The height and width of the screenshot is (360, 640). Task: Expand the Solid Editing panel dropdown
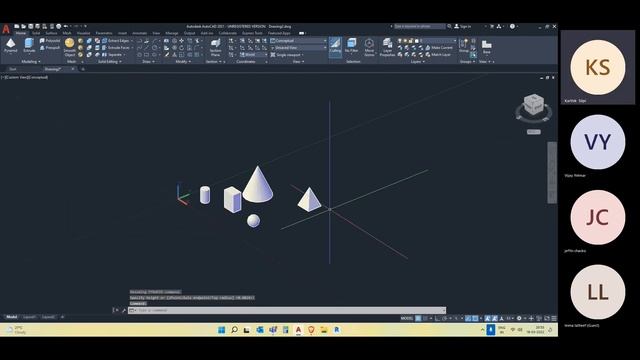tap(109, 62)
